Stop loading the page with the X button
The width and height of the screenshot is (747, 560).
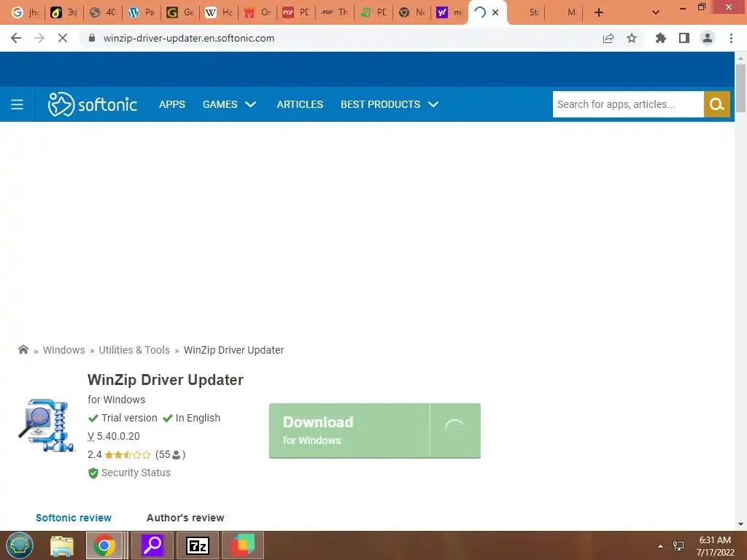(x=63, y=38)
